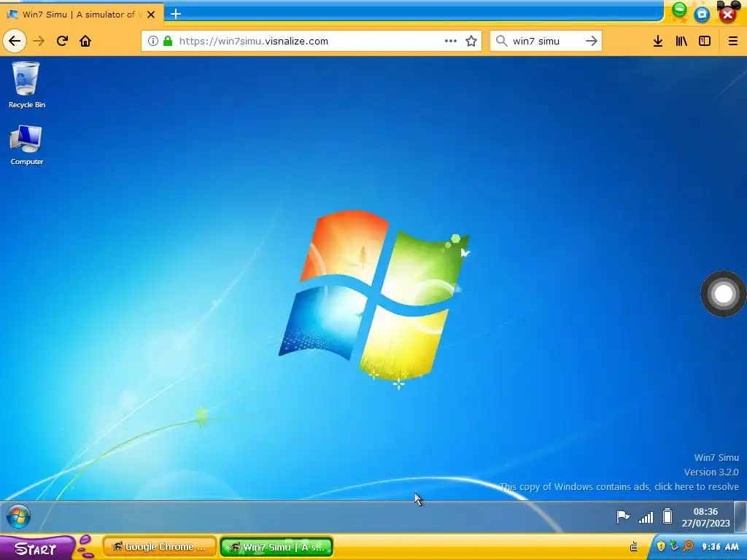Image resolution: width=747 pixels, height=560 pixels.
Task: Click the Action Center flag icon
Action: coord(623,517)
